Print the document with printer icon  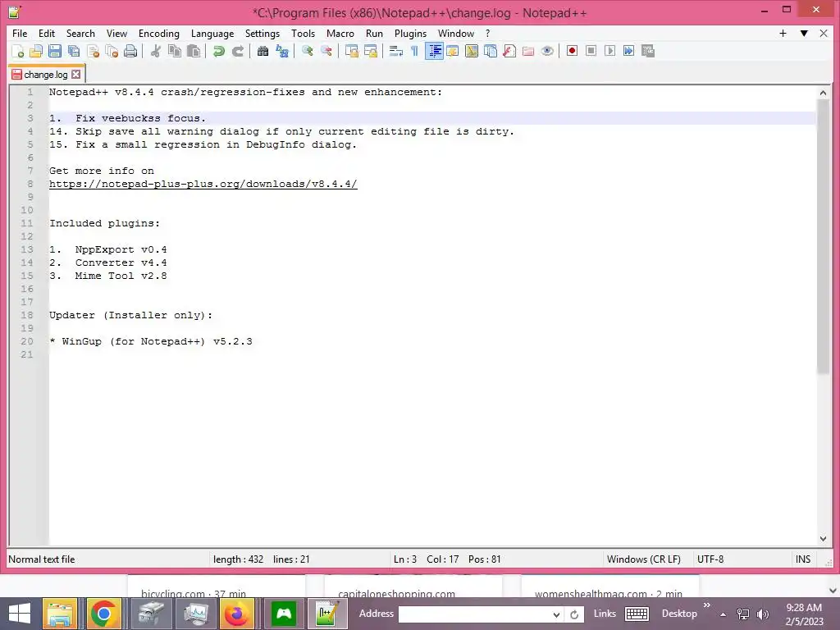(130, 51)
